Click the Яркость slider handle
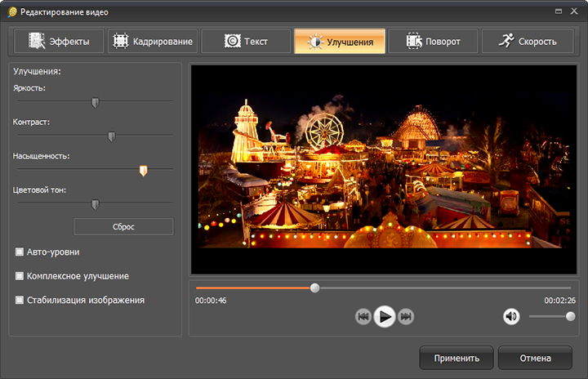The height and width of the screenshot is (379, 588). pos(95,102)
